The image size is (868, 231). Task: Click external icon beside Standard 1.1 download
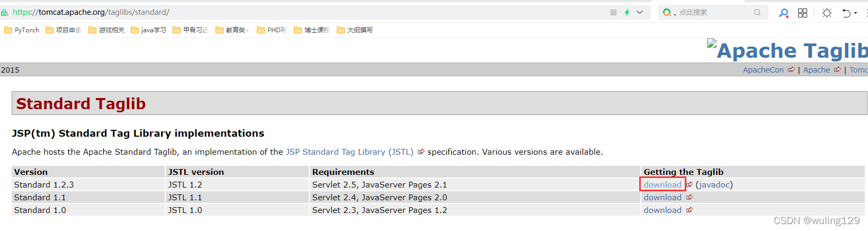pyautogui.click(x=690, y=197)
